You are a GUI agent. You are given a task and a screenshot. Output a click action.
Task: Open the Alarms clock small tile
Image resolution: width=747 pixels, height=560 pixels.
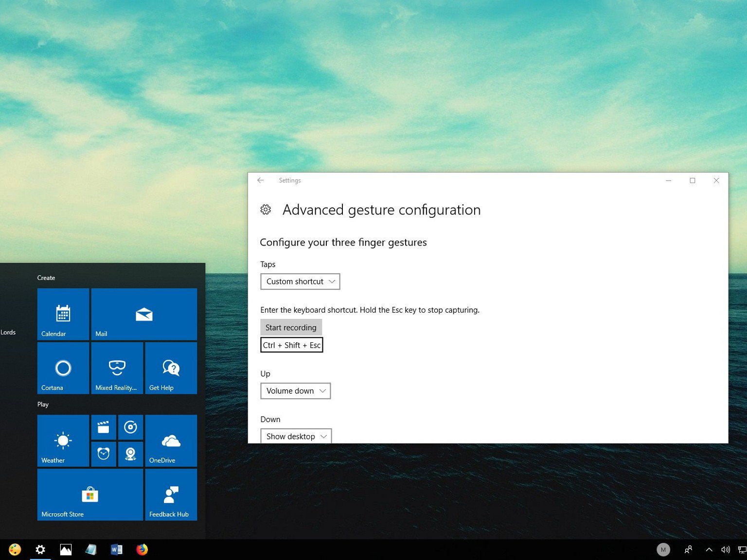104,454
